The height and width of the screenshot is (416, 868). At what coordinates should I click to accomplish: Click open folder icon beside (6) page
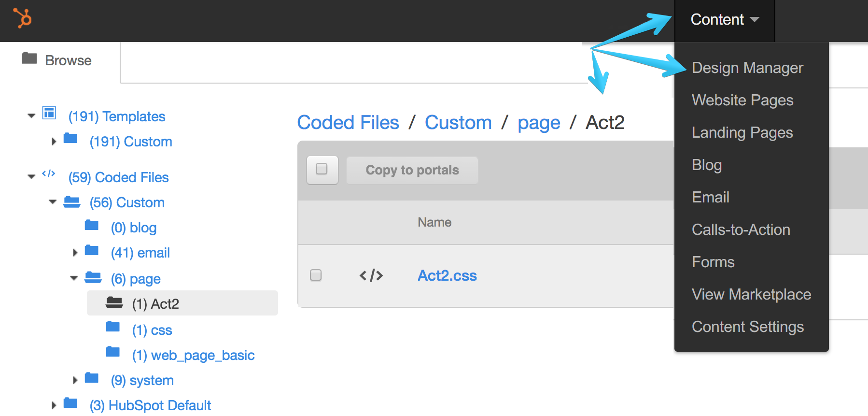pyautogui.click(x=93, y=277)
